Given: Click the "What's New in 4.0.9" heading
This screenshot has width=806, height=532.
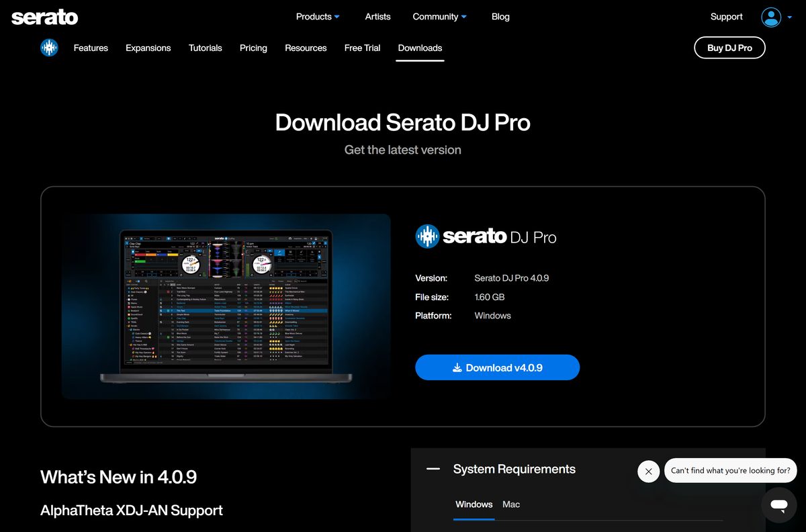Looking at the screenshot, I should [x=118, y=478].
